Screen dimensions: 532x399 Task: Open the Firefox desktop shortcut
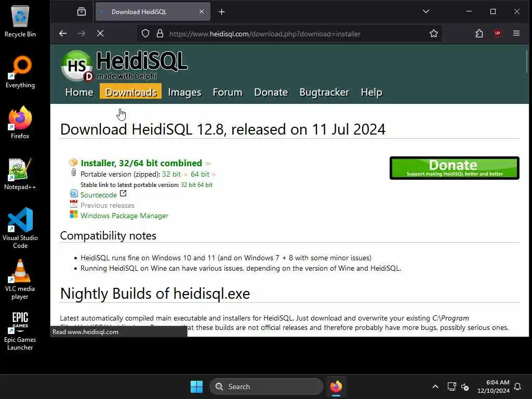pos(20,123)
